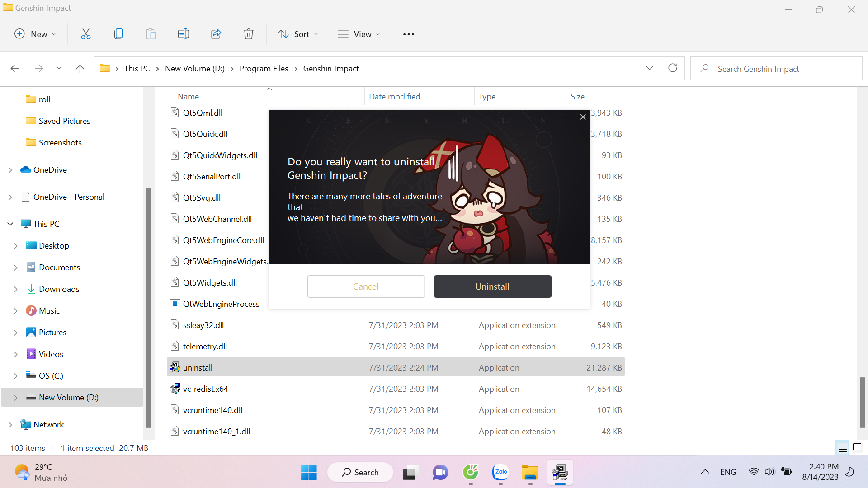Open the New dropdown menu
The height and width of the screenshot is (488, 868).
[x=35, y=34]
